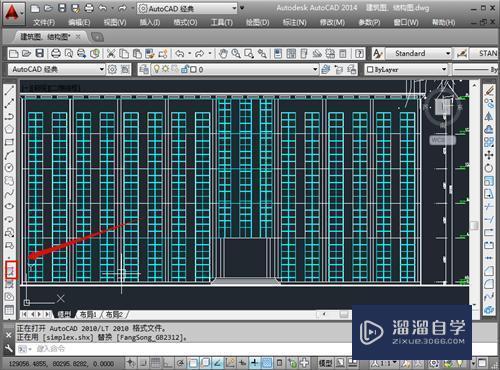This screenshot has width=500, height=370.
Task: Select the Line draw tool
Action: [9, 90]
